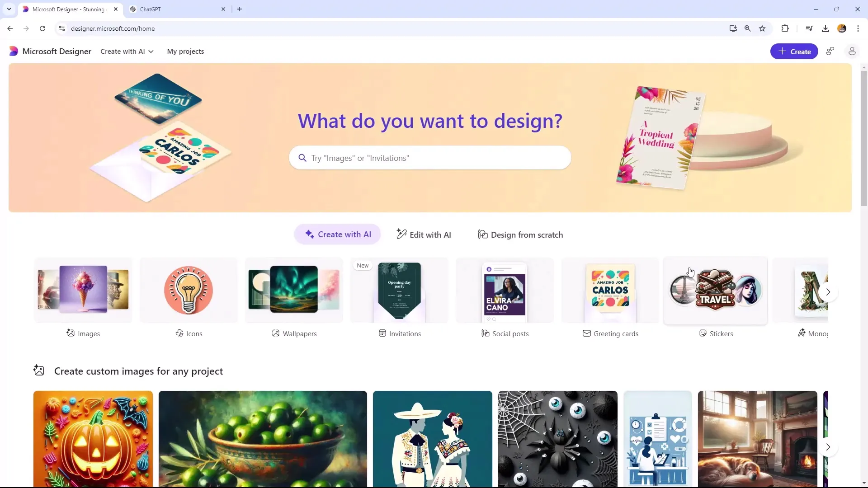Image resolution: width=868 pixels, height=488 pixels.
Task: Click the + Create button
Action: (x=795, y=51)
